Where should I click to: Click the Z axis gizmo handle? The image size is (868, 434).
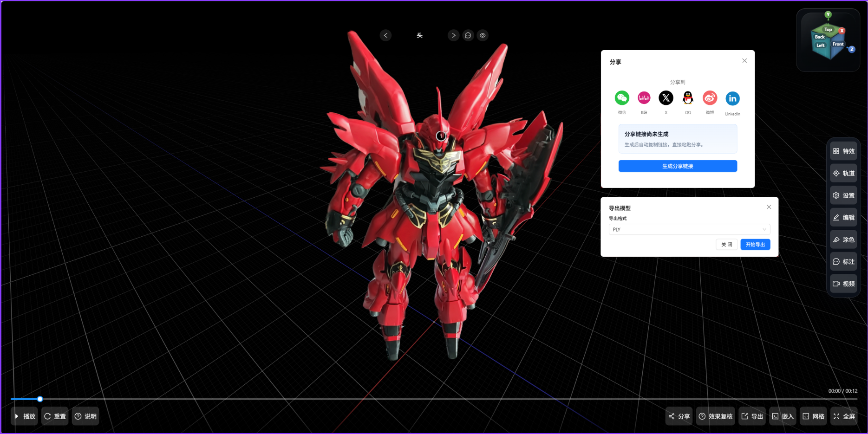[x=852, y=49]
